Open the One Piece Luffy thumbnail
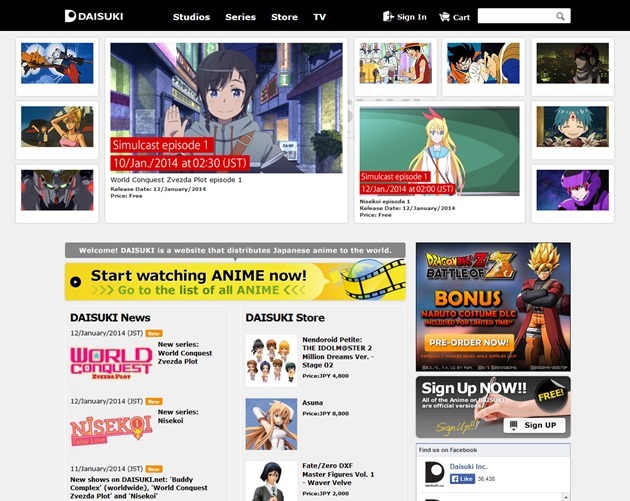The width and height of the screenshot is (630, 501). point(395,63)
